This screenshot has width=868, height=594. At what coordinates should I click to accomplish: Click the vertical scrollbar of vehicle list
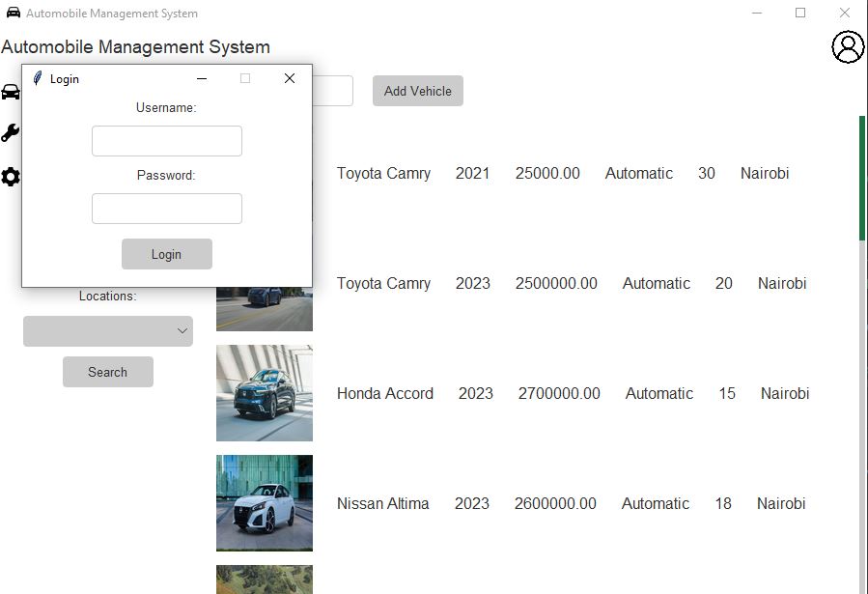point(862,179)
